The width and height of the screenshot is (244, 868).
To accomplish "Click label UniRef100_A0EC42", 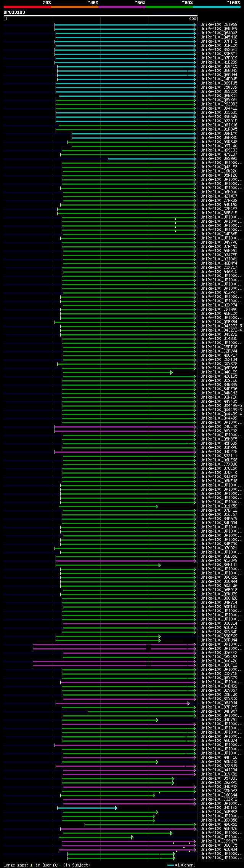I will coord(219,761).
